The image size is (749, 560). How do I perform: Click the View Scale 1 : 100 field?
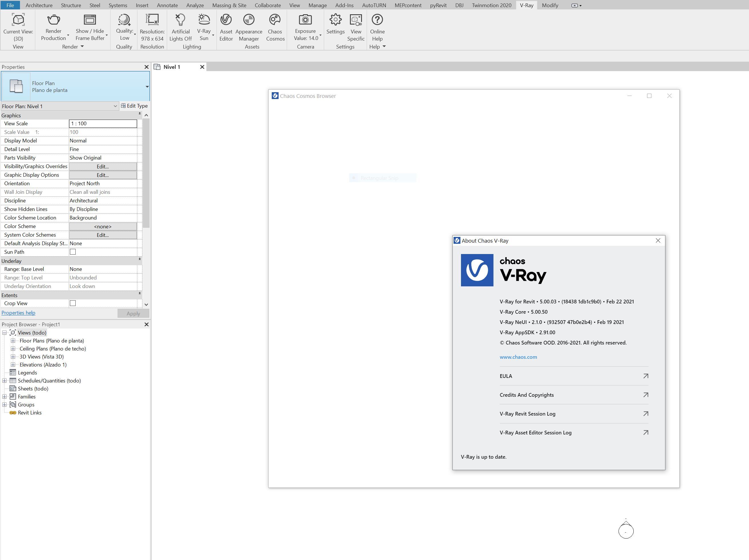coord(103,124)
